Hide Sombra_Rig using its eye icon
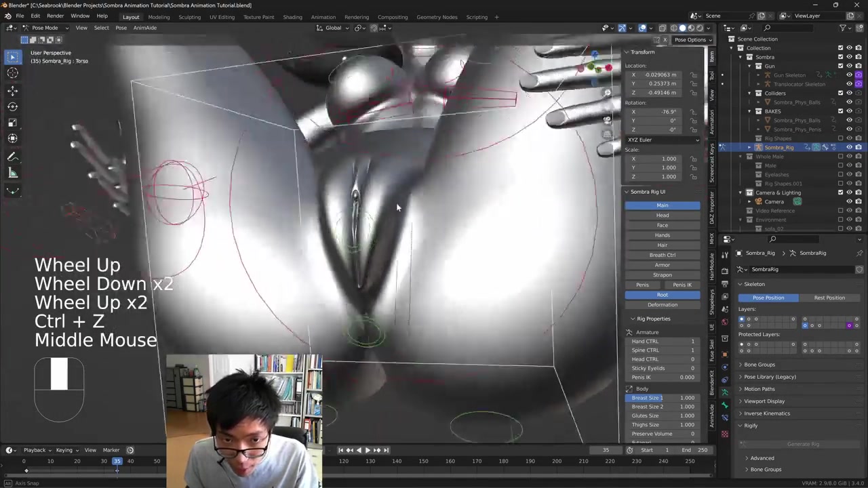This screenshot has height=488, width=868. [849, 147]
